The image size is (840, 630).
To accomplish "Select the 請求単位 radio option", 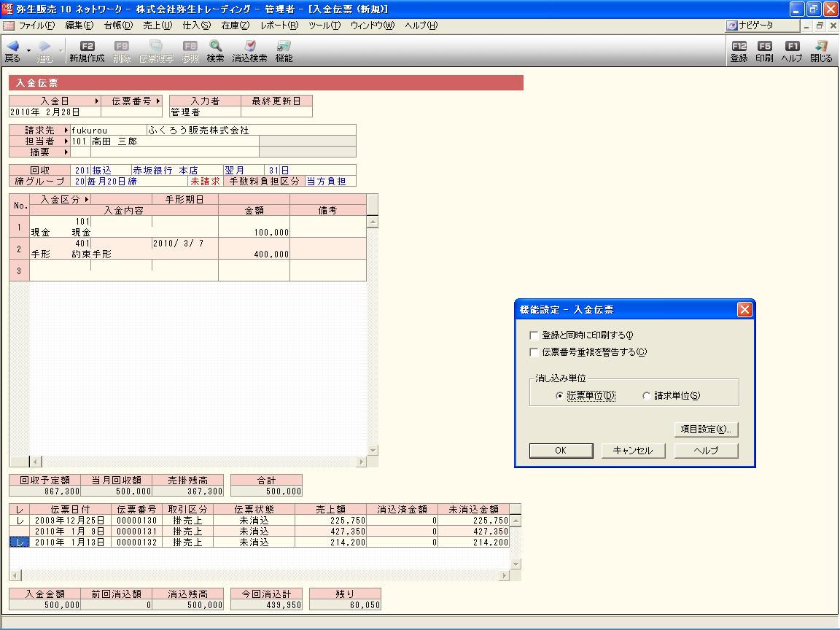I will pos(646,396).
